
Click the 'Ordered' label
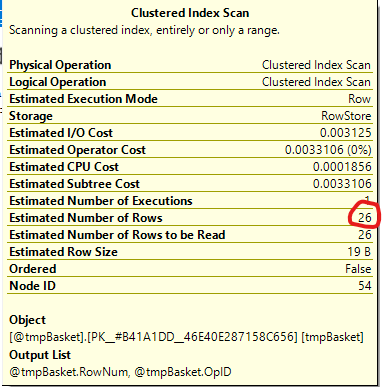point(33,269)
